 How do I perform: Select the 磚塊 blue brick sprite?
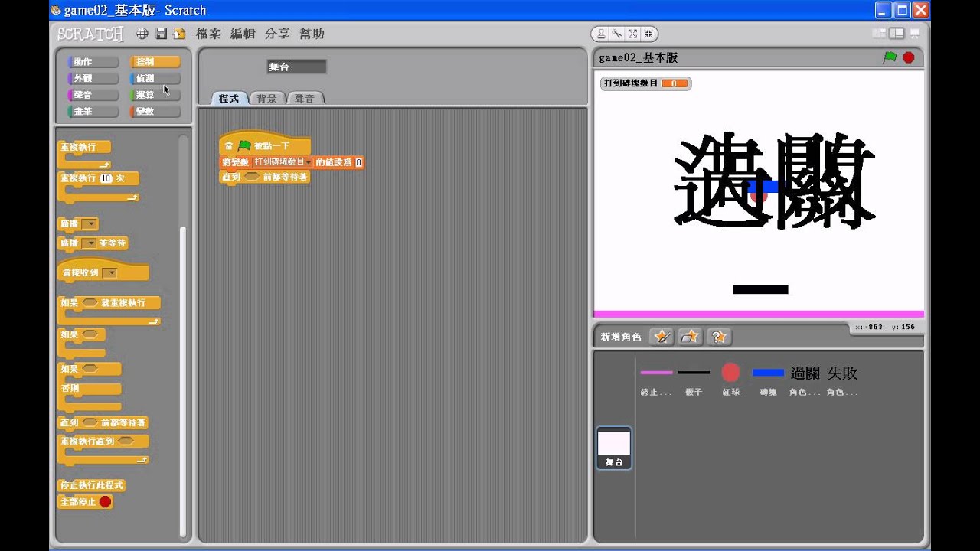click(x=768, y=380)
